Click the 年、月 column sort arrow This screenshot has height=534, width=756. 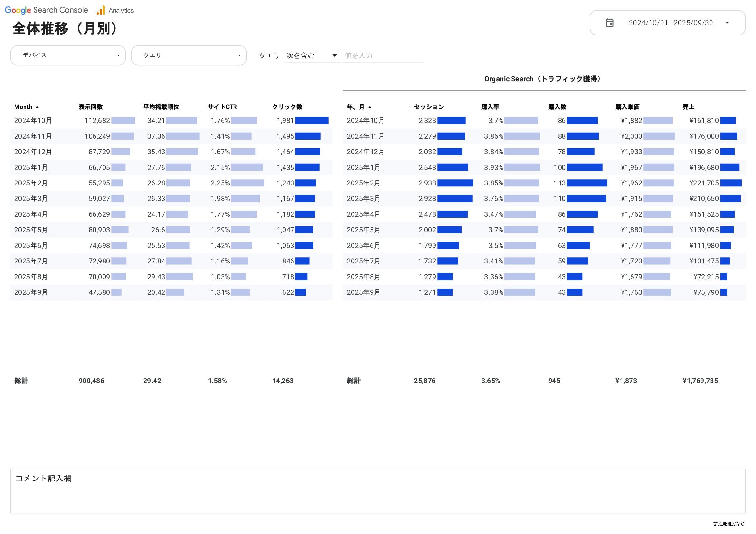tap(370, 107)
